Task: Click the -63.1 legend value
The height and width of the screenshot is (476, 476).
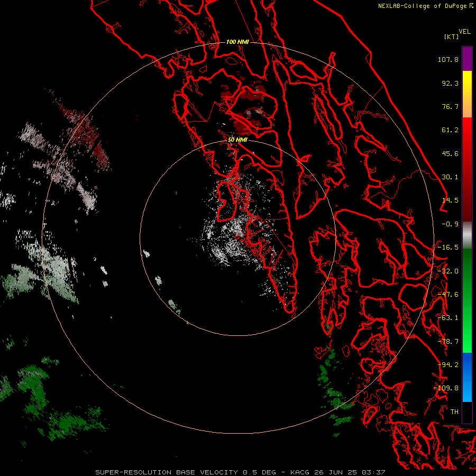Action: pyautogui.click(x=448, y=318)
